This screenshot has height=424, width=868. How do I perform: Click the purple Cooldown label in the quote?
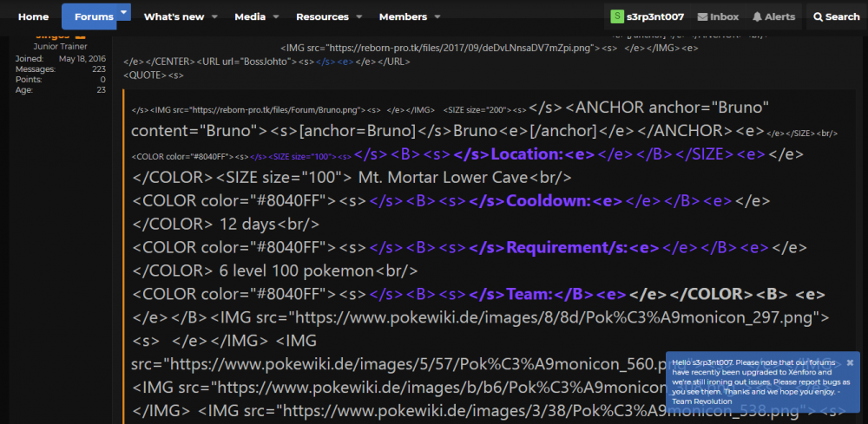[549, 200]
